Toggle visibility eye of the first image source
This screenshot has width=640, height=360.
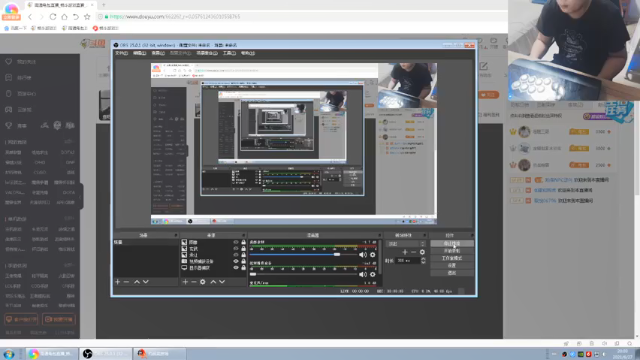coord(236,242)
